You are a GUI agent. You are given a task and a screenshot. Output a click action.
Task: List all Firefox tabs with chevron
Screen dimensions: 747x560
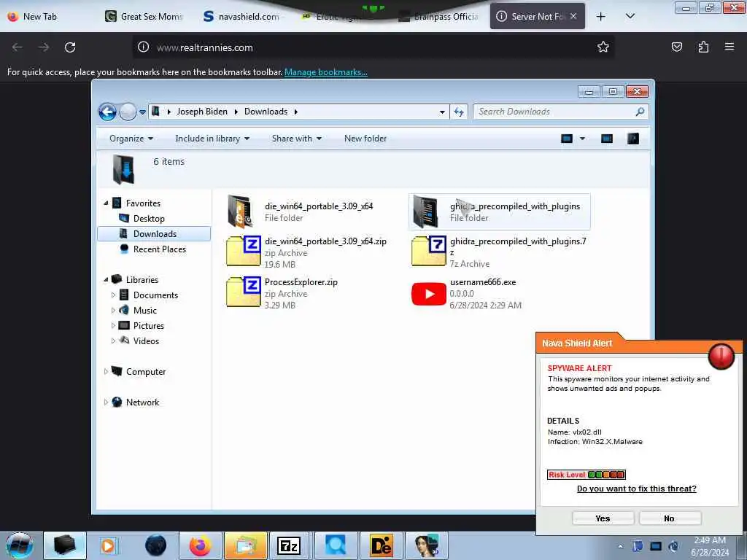pos(630,16)
